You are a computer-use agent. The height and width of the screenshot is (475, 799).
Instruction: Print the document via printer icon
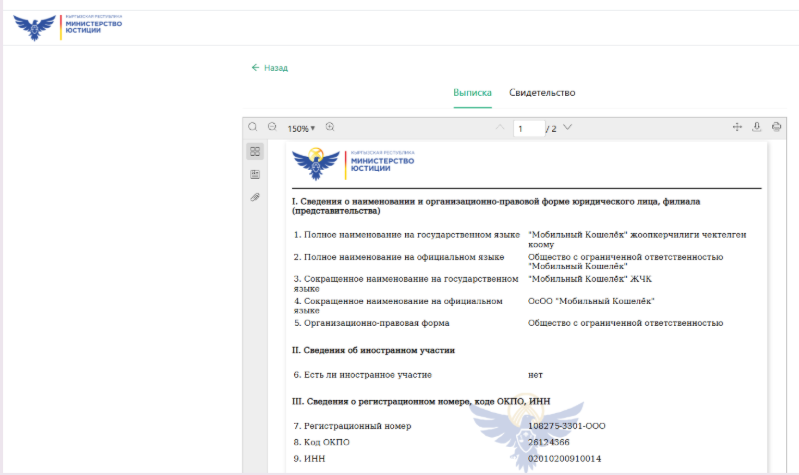coord(776,127)
